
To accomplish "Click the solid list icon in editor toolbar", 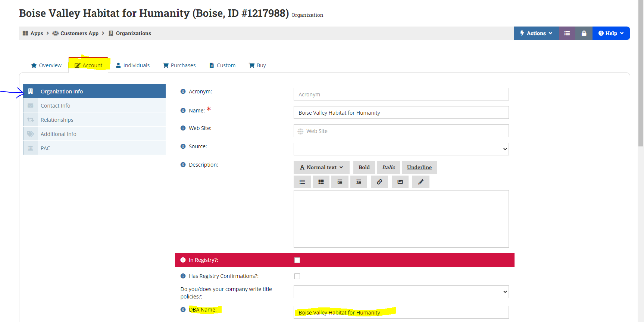I will pos(321,182).
